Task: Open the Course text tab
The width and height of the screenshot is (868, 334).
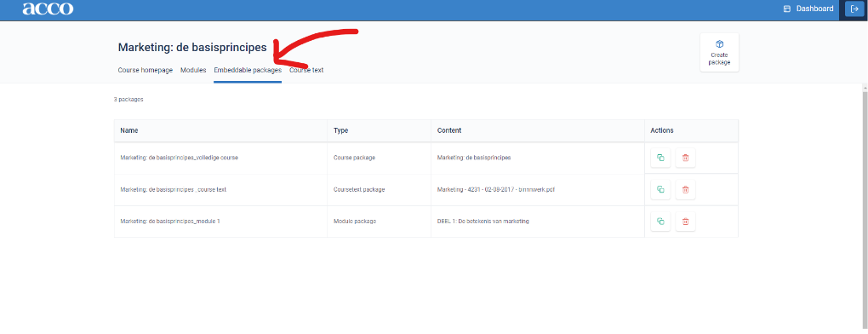Action: pos(306,71)
